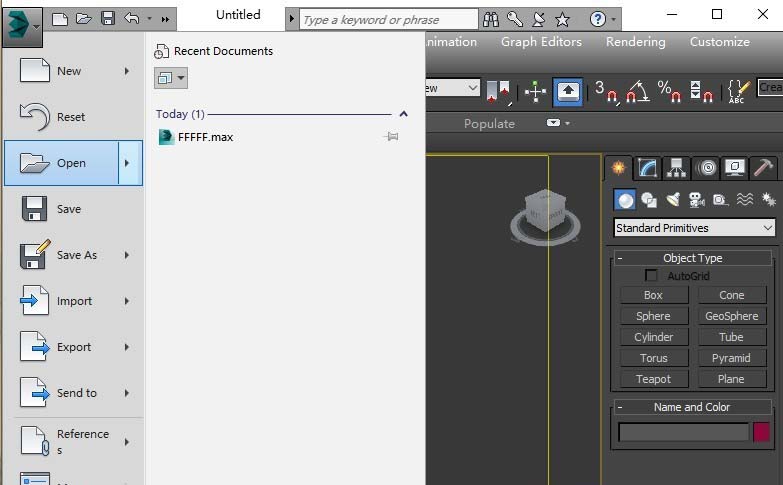Open the Animation menu

pyautogui.click(x=451, y=41)
